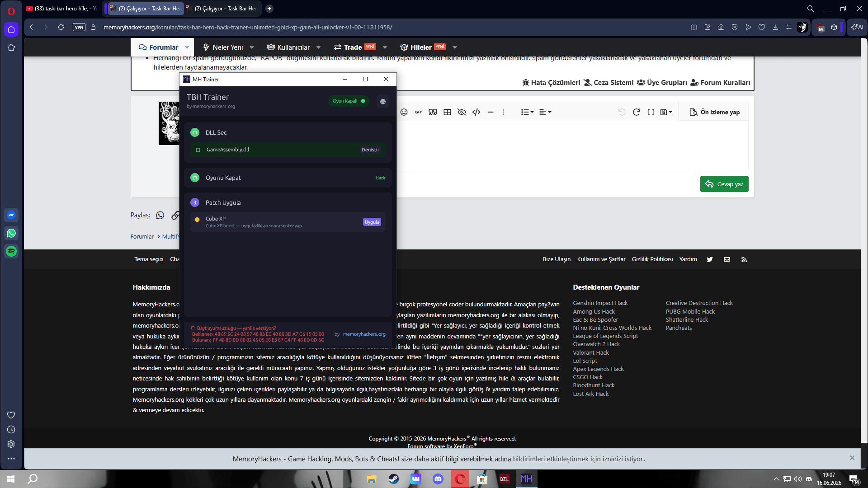
Task: Expand the Forumlar menu arrow
Action: (187, 47)
